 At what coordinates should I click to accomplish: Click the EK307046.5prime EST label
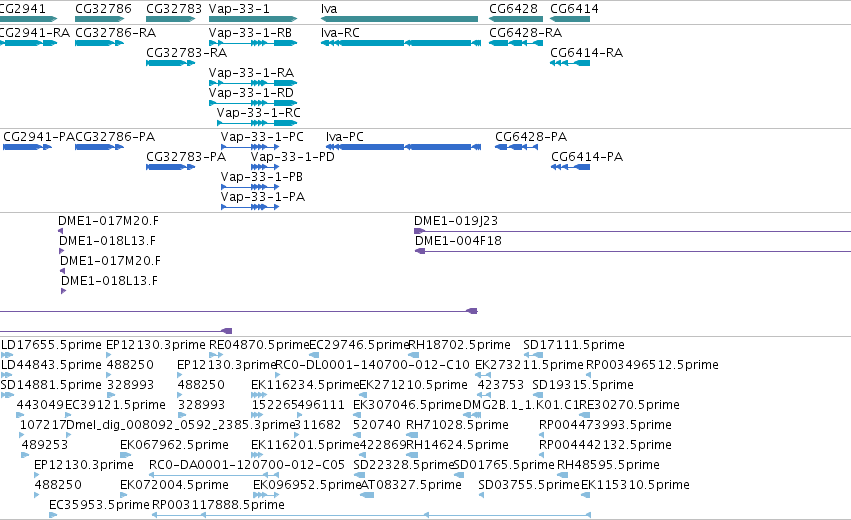[407, 405]
